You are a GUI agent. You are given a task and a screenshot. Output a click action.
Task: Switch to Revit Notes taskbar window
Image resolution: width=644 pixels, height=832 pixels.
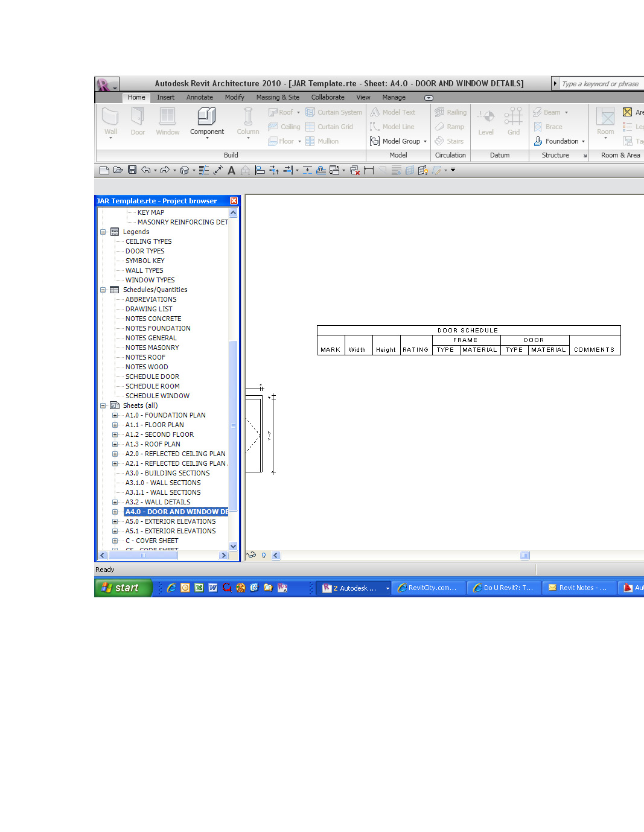pos(579,588)
